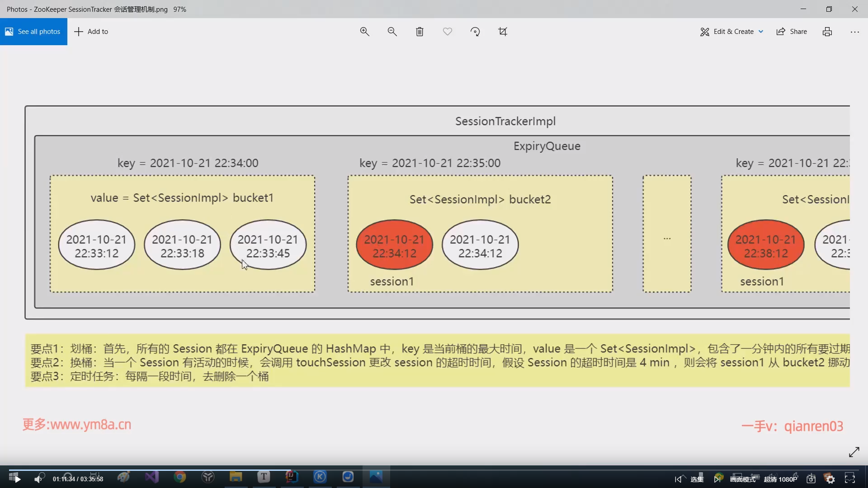Open the 超清 1080P quality selector
868x488 pixels.
[780, 479]
